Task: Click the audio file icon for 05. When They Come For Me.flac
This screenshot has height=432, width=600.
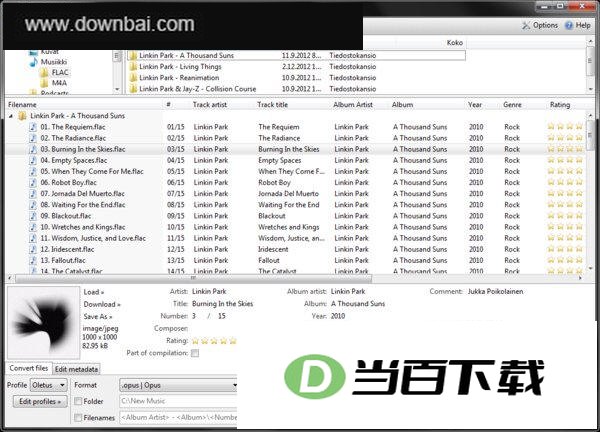Action: coord(34,171)
